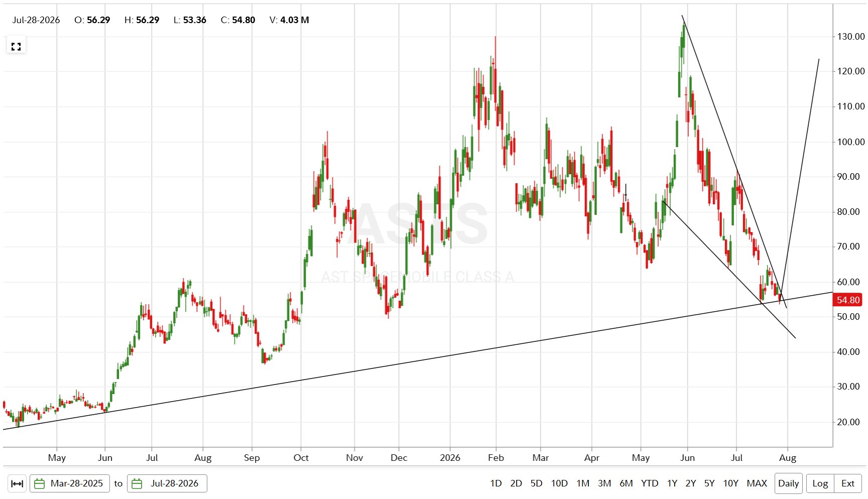Select the 3M time range
868x499 pixels.
click(x=604, y=483)
